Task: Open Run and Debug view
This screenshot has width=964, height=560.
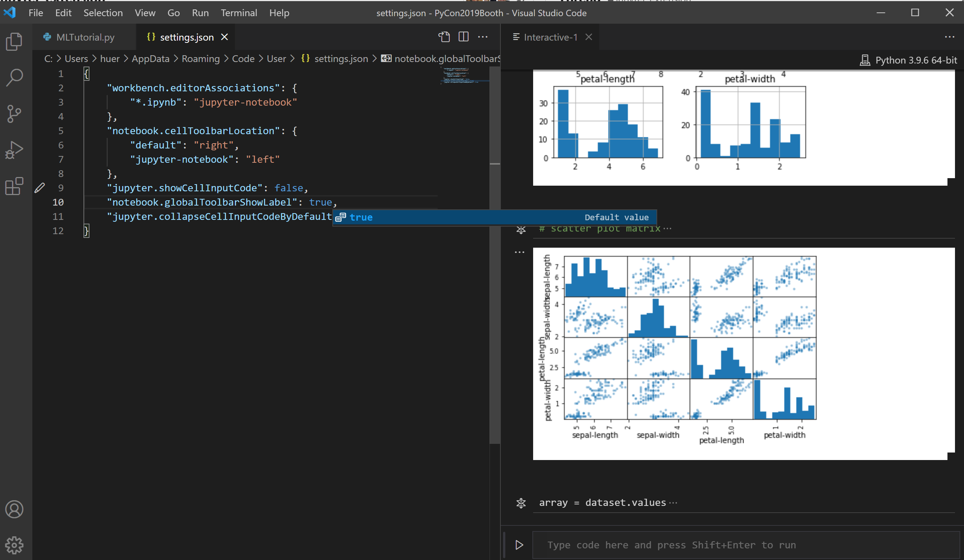Action: point(14,150)
